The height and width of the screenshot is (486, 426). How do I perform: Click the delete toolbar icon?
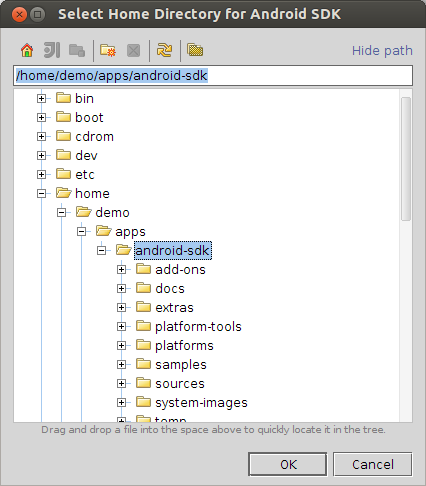tap(134, 51)
